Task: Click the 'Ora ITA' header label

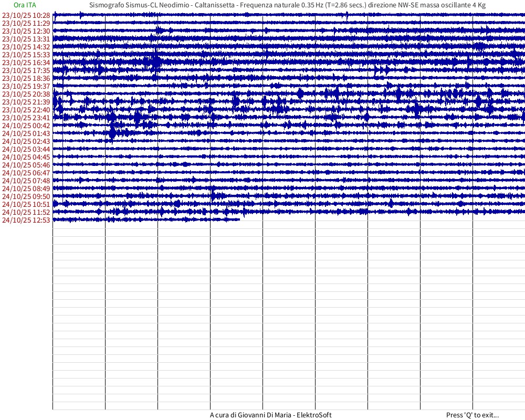Action: click(x=25, y=5)
